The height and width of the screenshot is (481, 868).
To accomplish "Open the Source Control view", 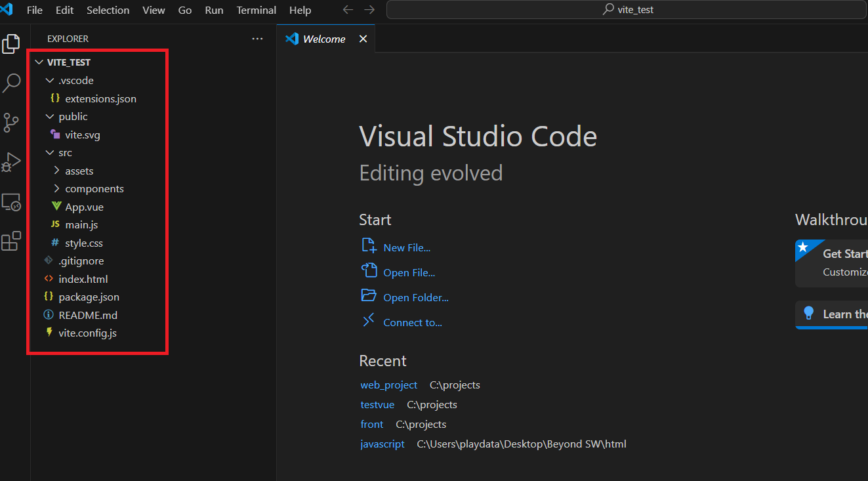I will tap(11, 123).
